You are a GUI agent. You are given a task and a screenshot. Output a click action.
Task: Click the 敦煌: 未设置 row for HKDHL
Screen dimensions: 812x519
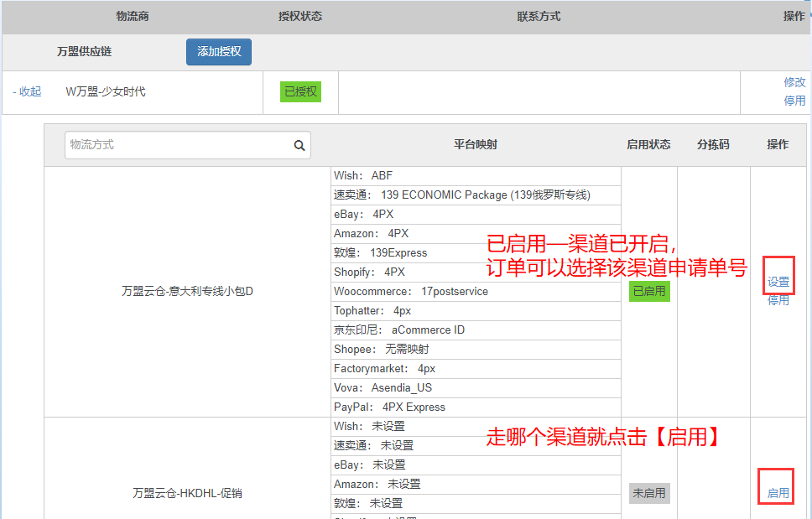point(476,503)
